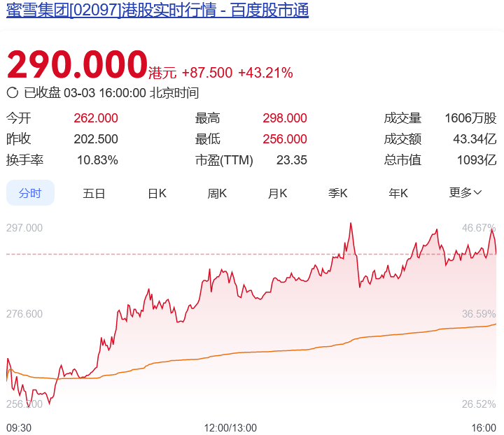Image resolution: width=504 pixels, height=435 pixels.
Task: Click the highest peak of the red price line
Action: tap(351, 223)
